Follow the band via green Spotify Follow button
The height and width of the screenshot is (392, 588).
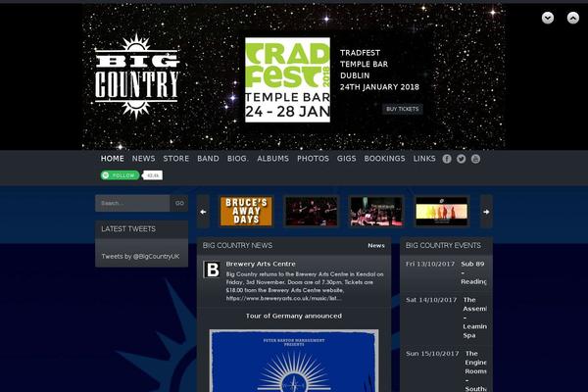(x=120, y=175)
